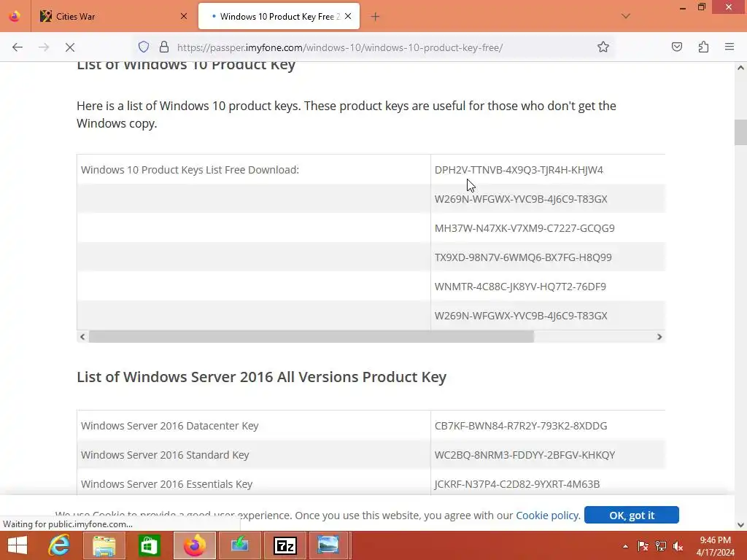The image size is (747, 560).
Task: Click the List of Windows Server 2016 heading
Action: tap(262, 377)
